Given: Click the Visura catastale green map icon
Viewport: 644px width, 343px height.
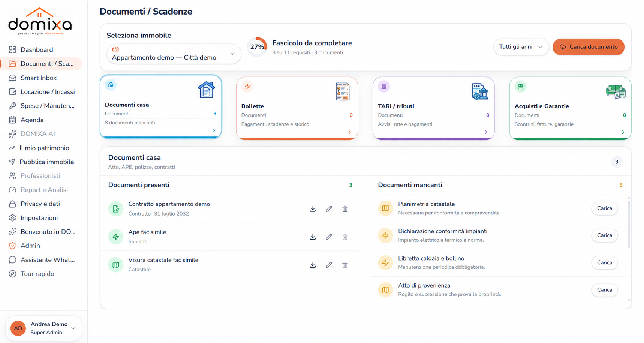Looking at the screenshot, I should pyautogui.click(x=116, y=265).
